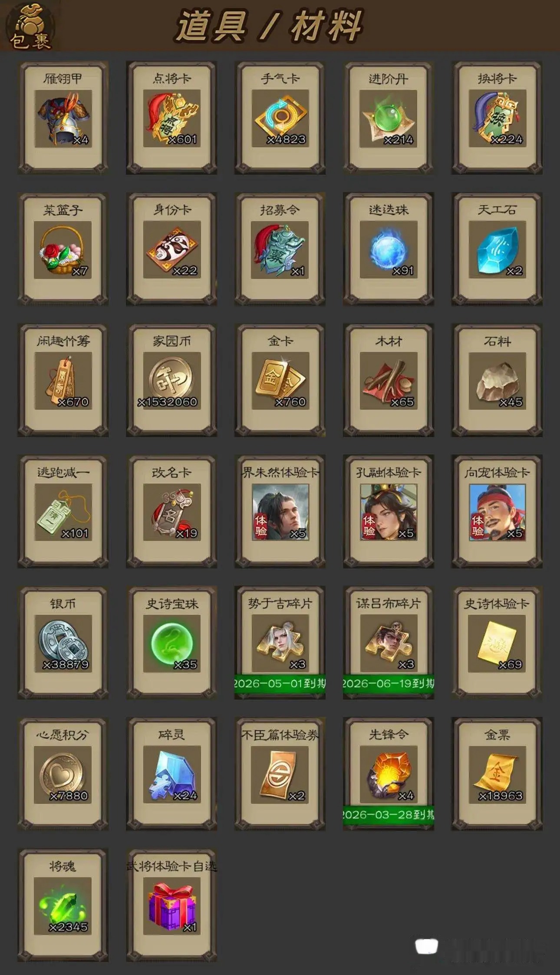
Task: Select the 界朱然体验卡 portrait
Action: click(x=280, y=512)
